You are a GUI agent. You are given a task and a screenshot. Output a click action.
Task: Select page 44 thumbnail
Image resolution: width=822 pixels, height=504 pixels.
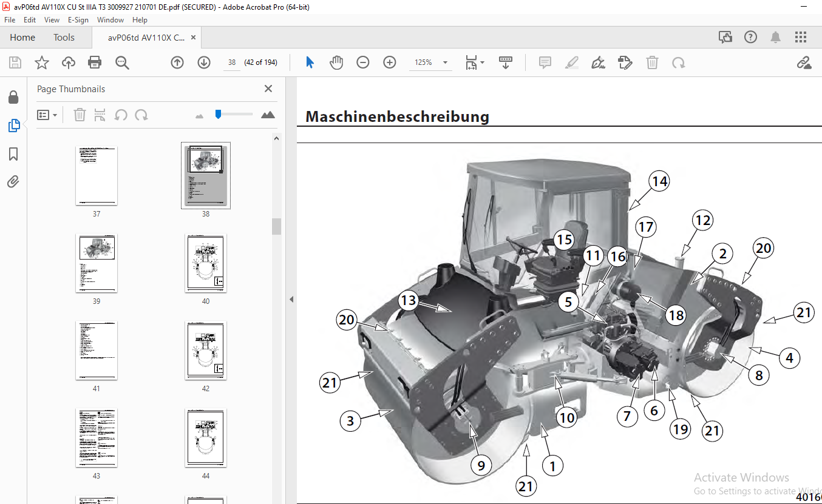206,438
